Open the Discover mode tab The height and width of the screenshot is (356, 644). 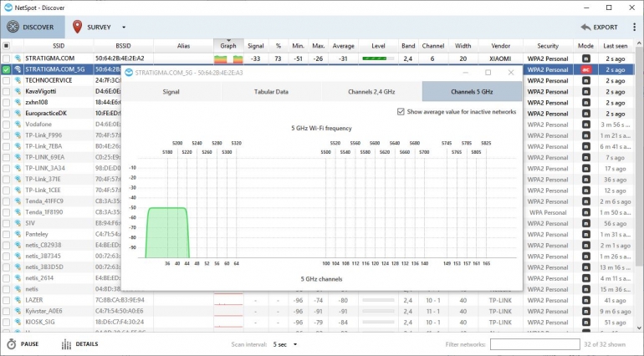[x=33, y=27]
